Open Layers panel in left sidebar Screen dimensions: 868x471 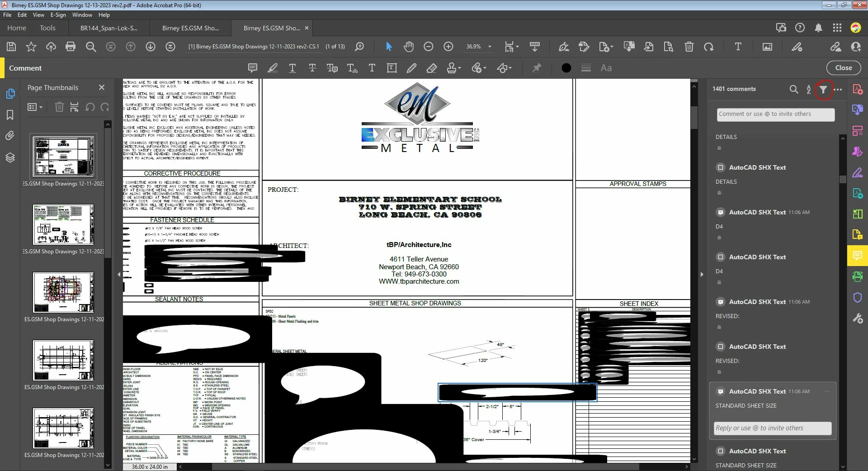click(x=10, y=157)
